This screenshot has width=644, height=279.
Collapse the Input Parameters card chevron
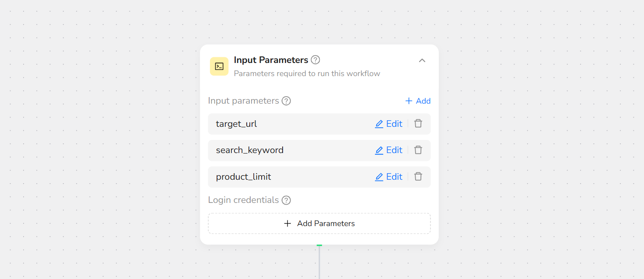(x=422, y=60)
